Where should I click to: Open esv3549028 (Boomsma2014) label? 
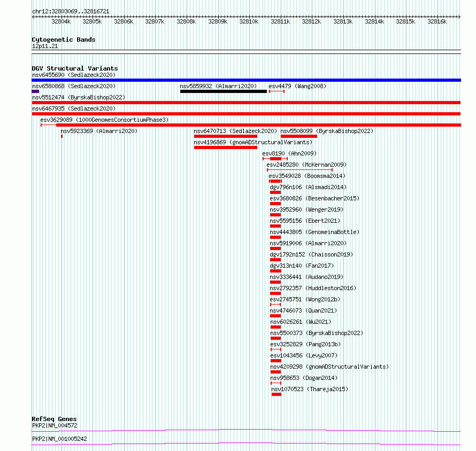(x=307, y=176)
